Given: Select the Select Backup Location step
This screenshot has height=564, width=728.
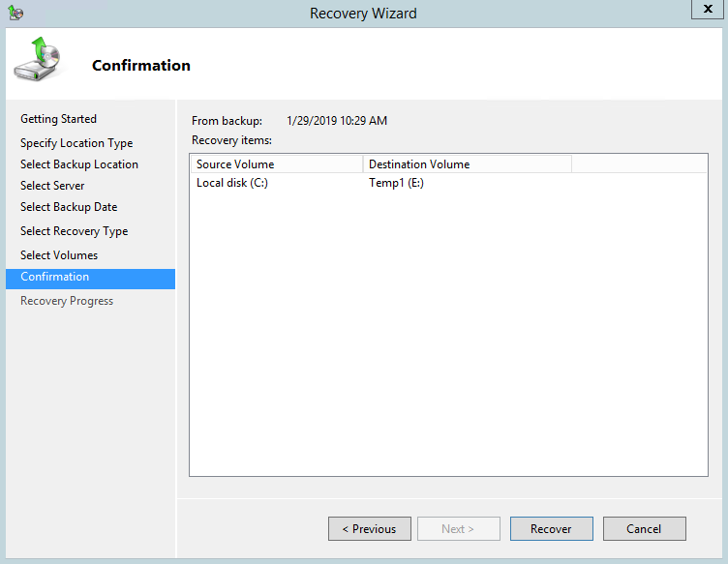Looking at the screenshot, I should point(79,164).
